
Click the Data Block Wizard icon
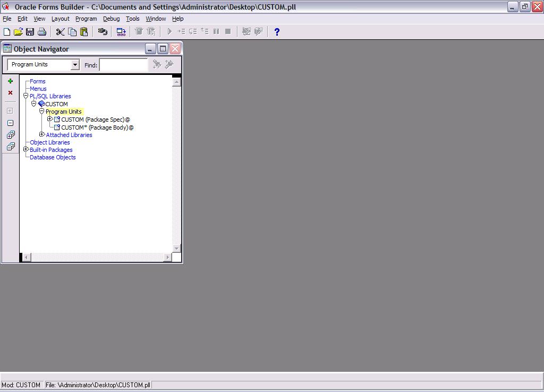pyautogui.click(x=259, y=32)
